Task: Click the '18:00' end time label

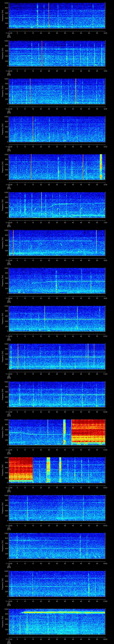Action: pos(105,639)
